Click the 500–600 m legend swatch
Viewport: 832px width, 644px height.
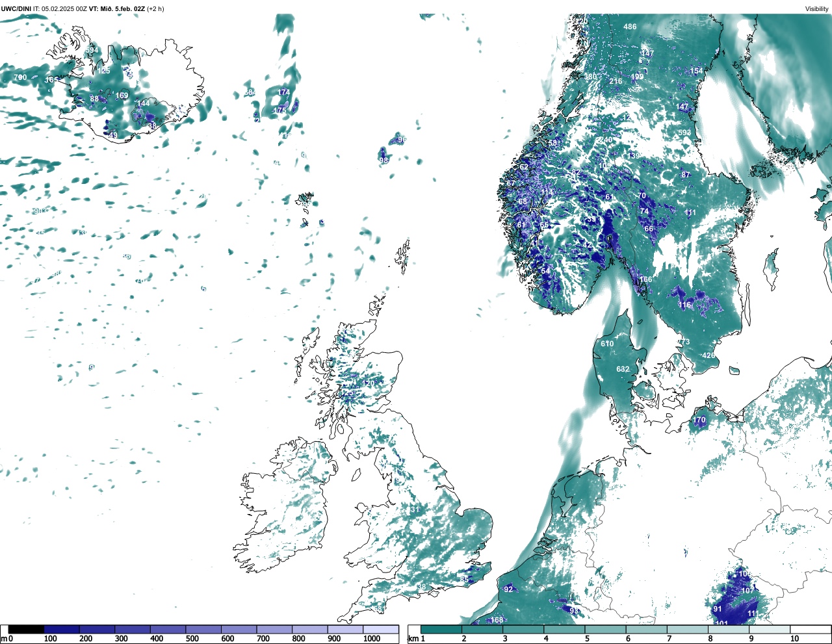pyautogui.click(x=203, y=629)
